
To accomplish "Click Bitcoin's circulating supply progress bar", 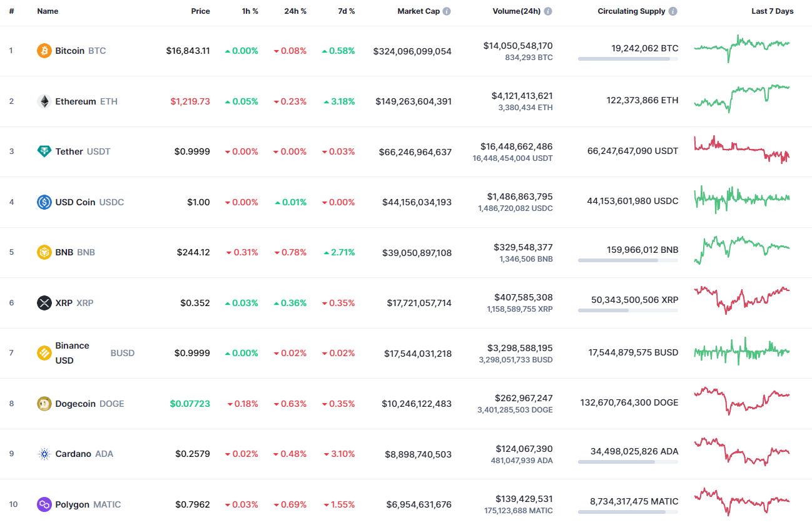I will tap(627, 59).
